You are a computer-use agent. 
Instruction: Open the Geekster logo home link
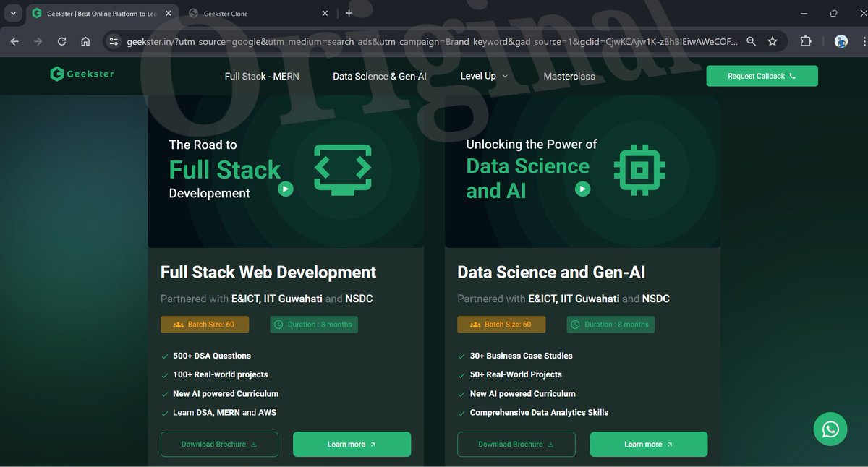coord(82,74)
